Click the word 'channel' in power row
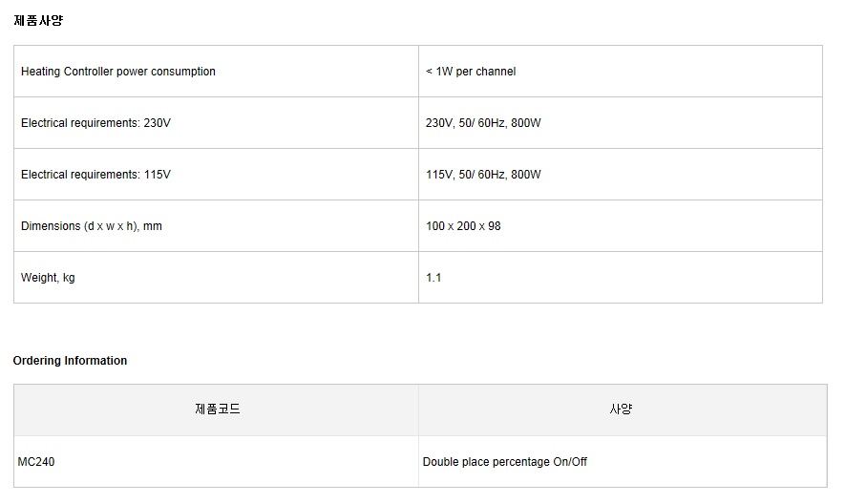The image size is (866, 504). [496, 72]
